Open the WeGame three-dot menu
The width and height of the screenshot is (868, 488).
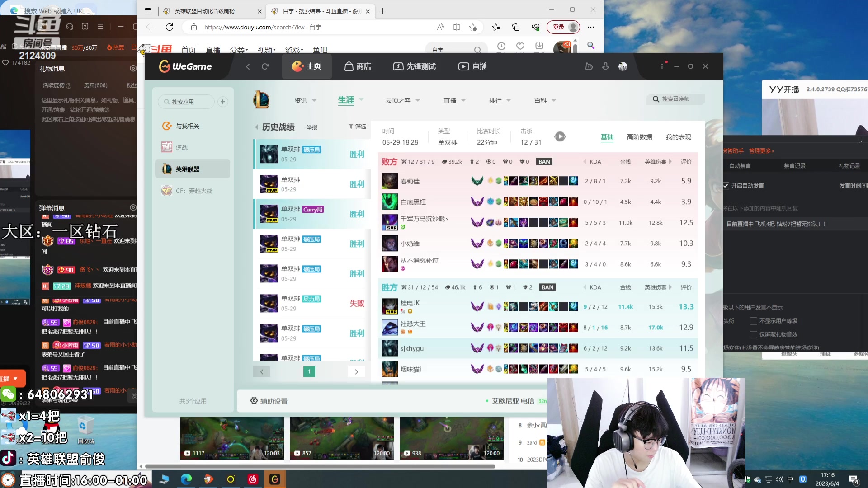pyautogui.click(x=662, y=66)
